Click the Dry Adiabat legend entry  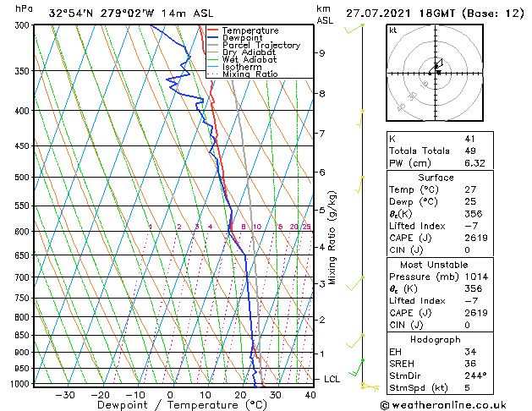(242, 52)
